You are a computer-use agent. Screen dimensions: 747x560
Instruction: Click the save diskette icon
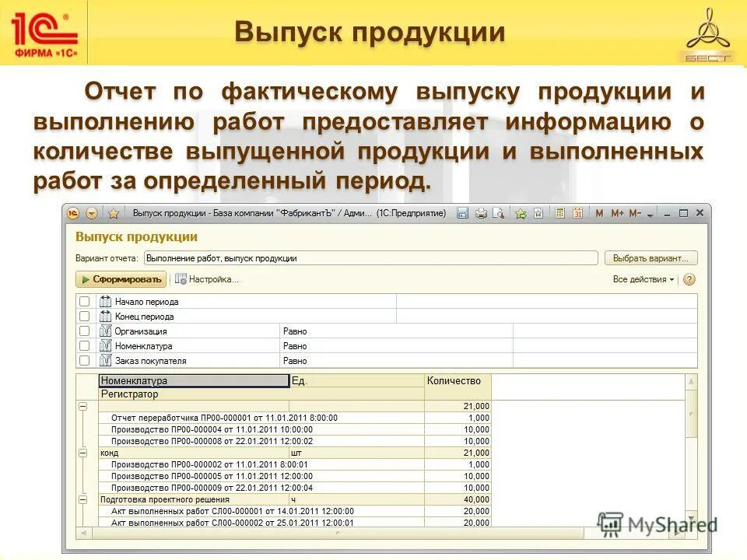(x=462, y=213)
